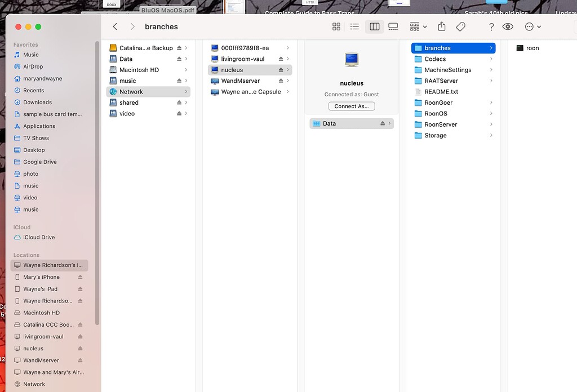This screenshot has width=577, height=392.
Task: Open the More actions ellipsis dropdown
Action: (532, 26)
